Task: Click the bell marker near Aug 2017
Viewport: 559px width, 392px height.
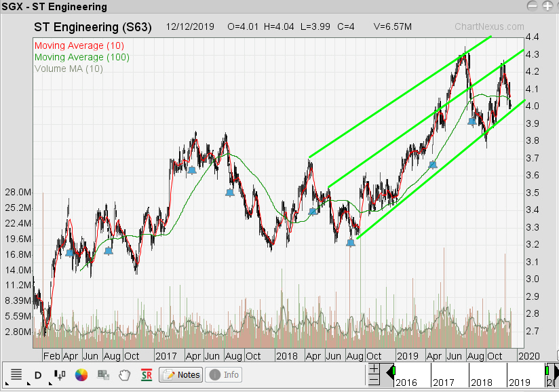Action: 230,193
